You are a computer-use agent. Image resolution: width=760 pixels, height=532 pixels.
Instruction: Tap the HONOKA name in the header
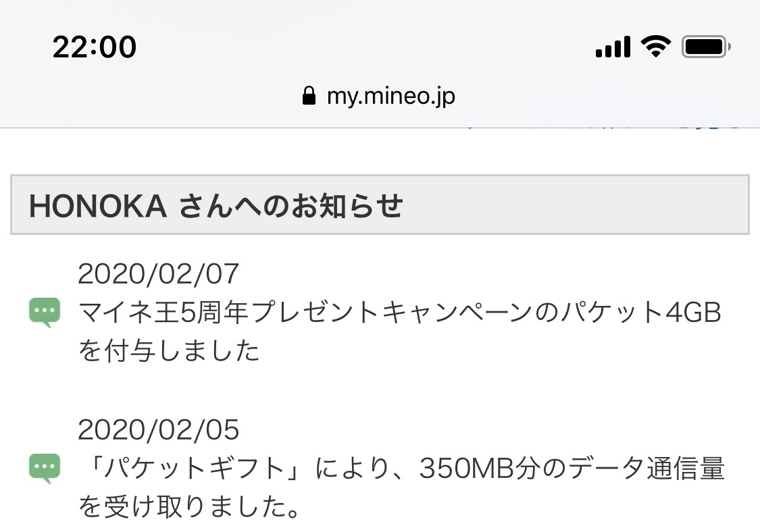click(x=98, y=206)
